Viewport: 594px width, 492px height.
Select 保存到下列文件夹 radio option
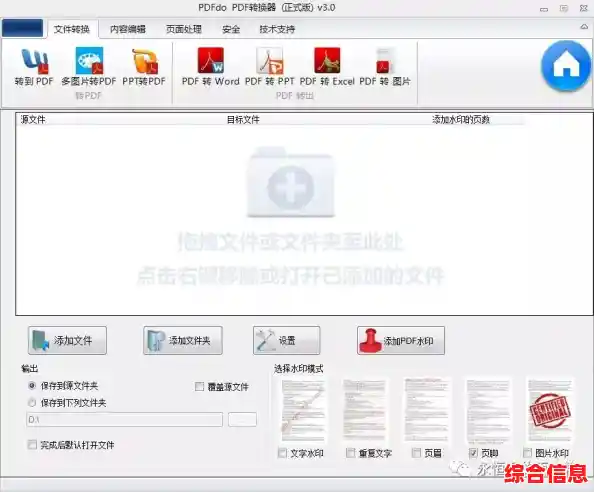point(32,402)
